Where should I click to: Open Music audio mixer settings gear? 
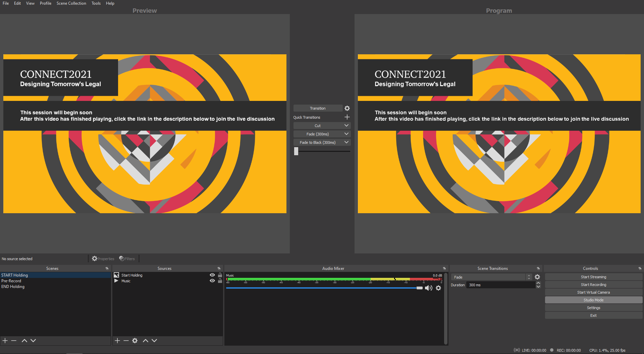[x=438, y=288]
